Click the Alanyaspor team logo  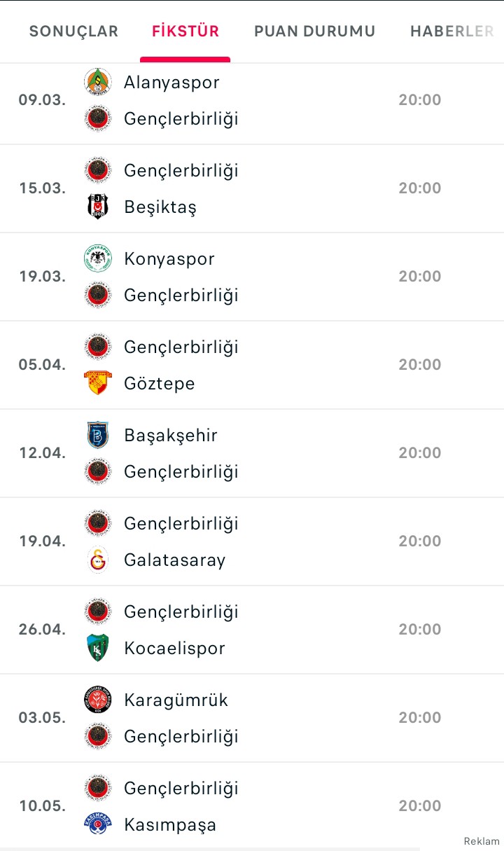[98, 82]
